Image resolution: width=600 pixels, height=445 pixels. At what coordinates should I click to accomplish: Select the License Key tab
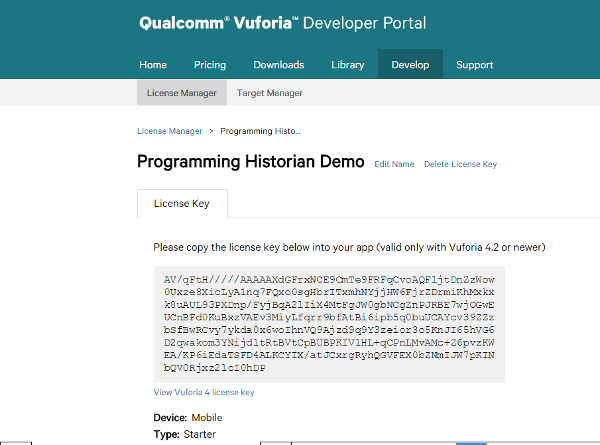(181, 203)
